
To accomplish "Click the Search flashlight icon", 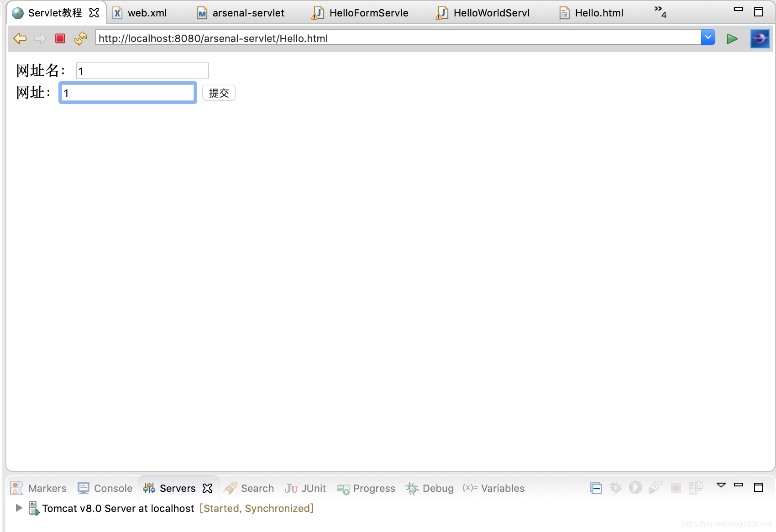I will coord(230,488).
